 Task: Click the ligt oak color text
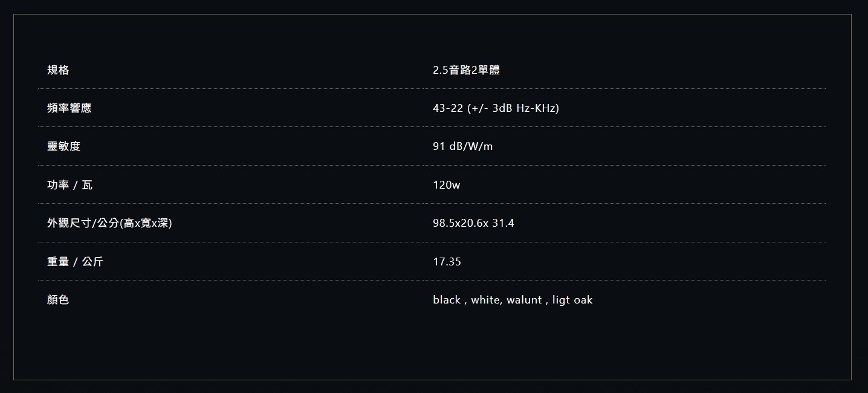[x=572, y=300]
